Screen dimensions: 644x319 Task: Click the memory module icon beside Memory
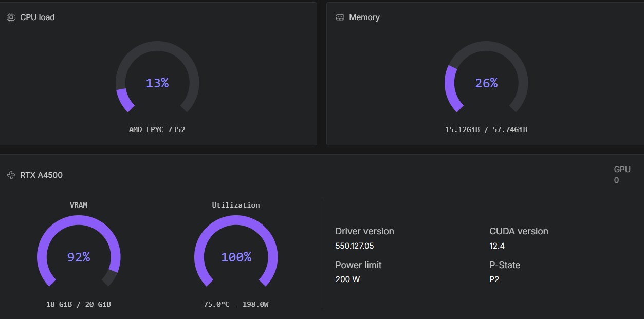coord(340,17)
